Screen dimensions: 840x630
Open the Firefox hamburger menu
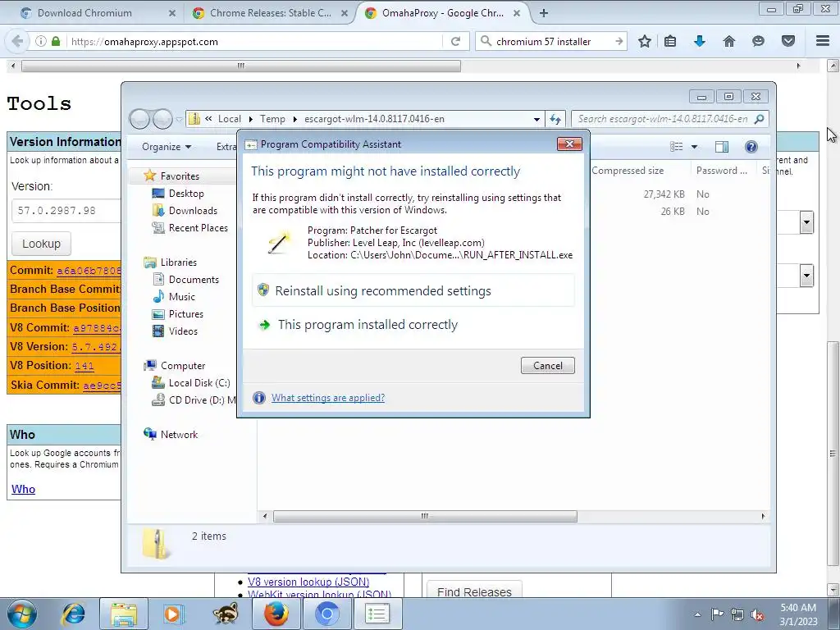pos(822,41)
